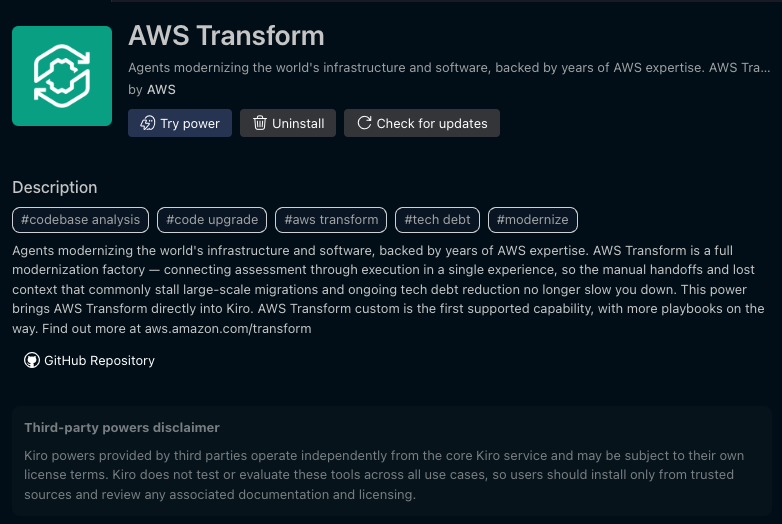The width and height of the screenshot is (782, 524).
Task: Click the refresh icon beside Check for updates
Action: (364, 123)
